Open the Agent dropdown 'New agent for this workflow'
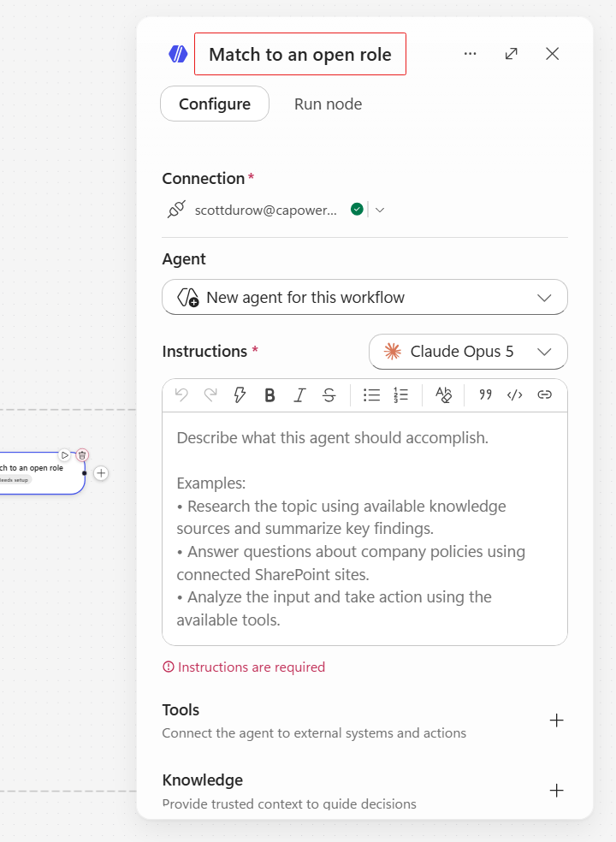 pyautogui.click(x=364, y=297)
